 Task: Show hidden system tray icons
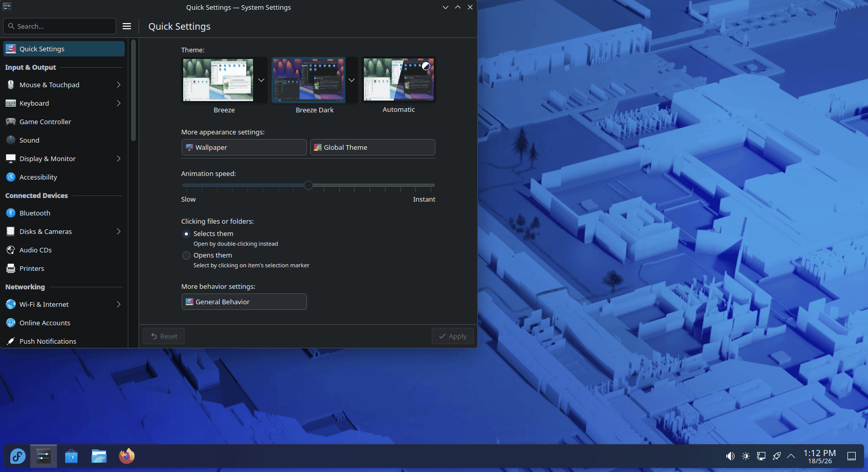pyautogui.click(x=791, y=456)
